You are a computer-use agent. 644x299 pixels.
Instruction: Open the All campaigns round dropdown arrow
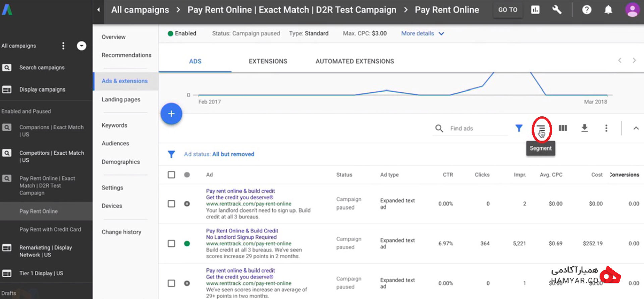tap(82, 46)
